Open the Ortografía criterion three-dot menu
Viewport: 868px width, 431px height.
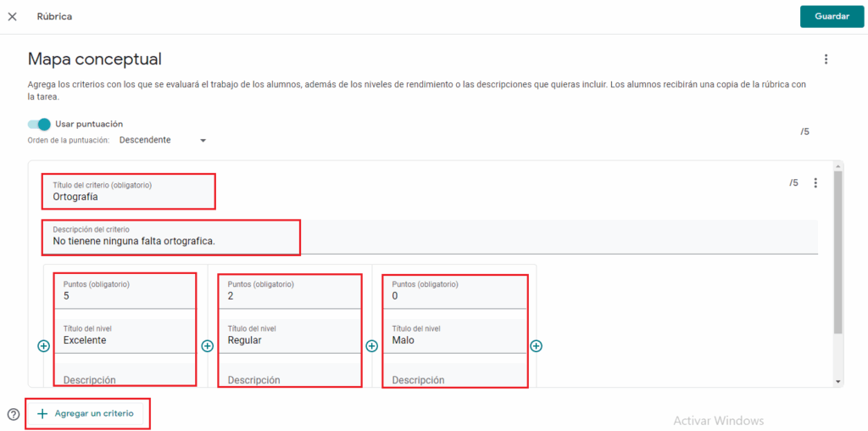click(815, 183)
